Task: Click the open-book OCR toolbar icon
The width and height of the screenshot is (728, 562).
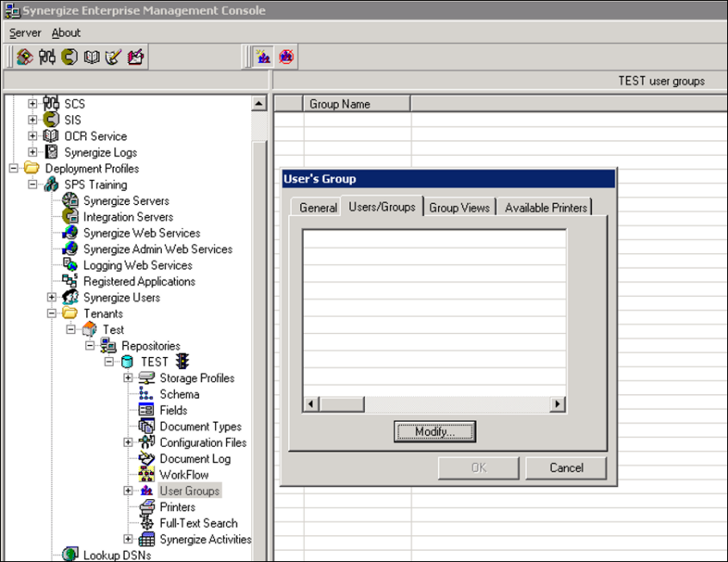Action: (91, 57)
